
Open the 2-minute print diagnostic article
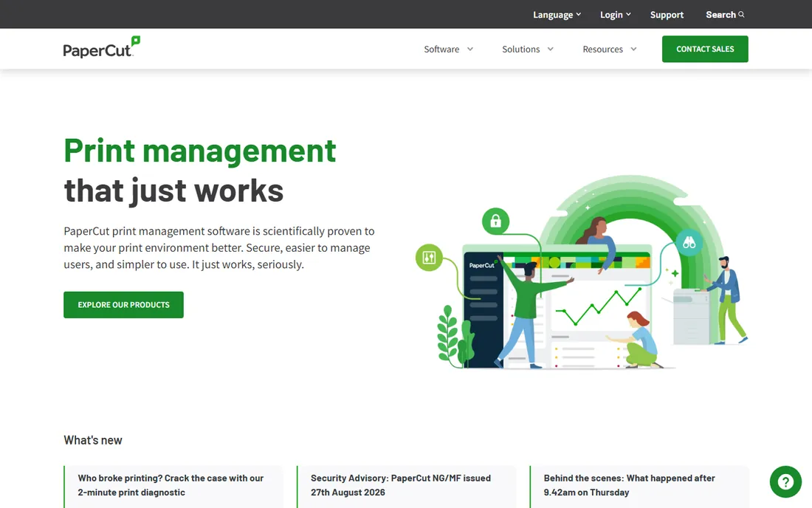tap(173, 487)
